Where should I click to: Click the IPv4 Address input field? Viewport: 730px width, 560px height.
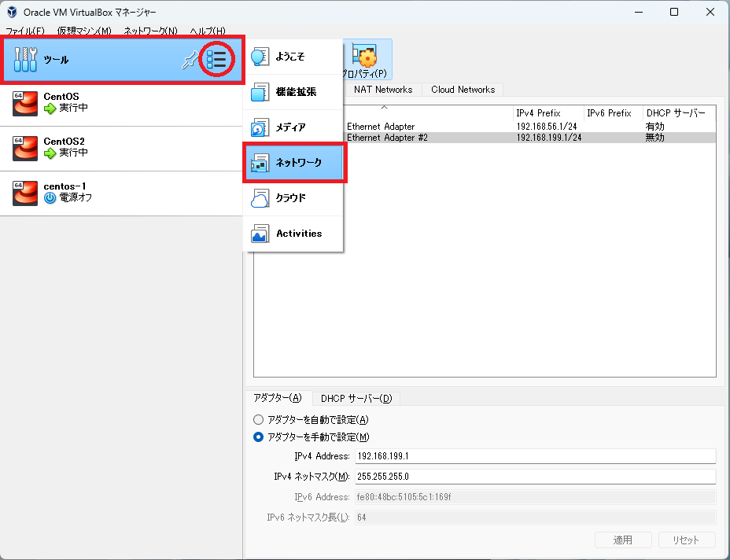click(x=536, y=456)
